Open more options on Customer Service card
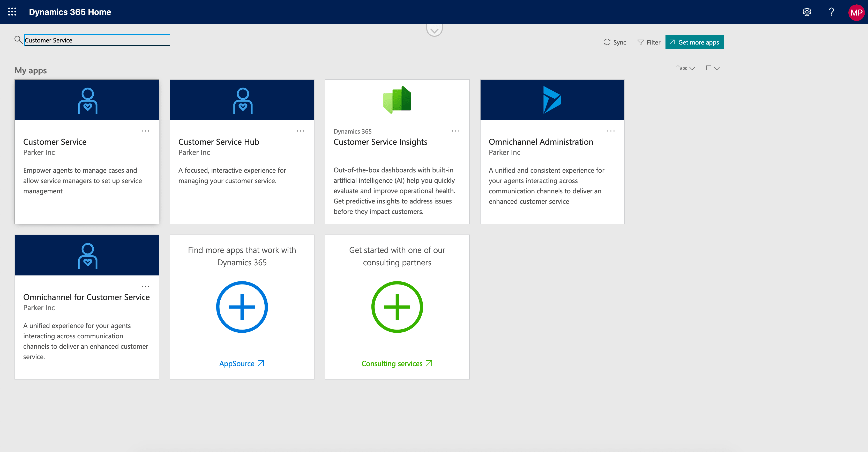868x452 pixels. 145,131
